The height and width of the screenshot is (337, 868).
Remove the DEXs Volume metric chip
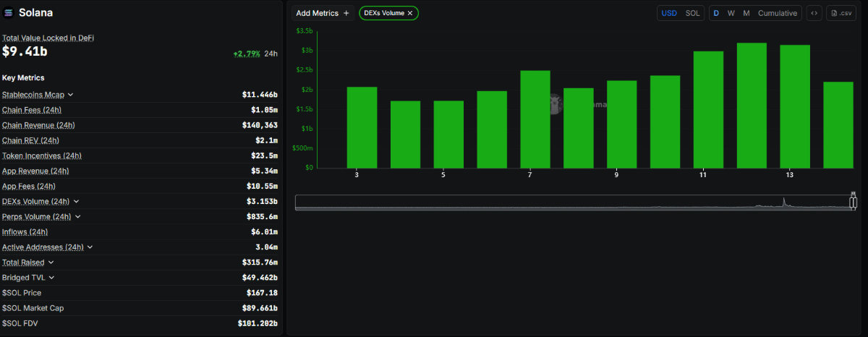pos(410,13)
